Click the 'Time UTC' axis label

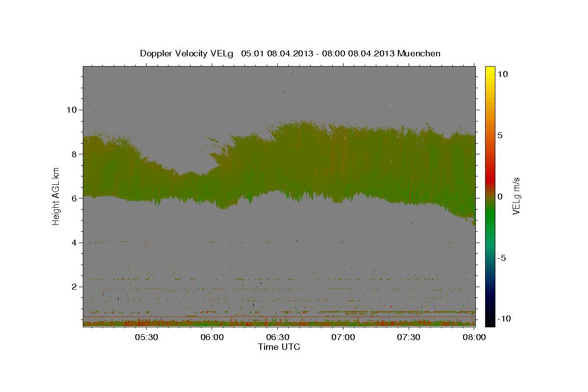[x=279, y=347]
